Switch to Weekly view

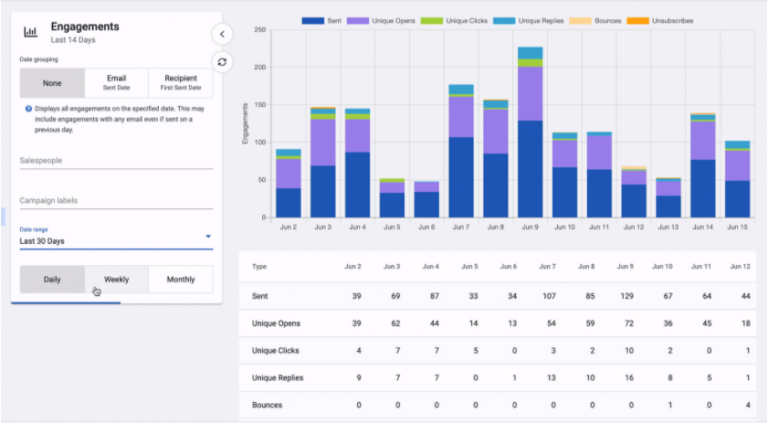pos(116,279)
